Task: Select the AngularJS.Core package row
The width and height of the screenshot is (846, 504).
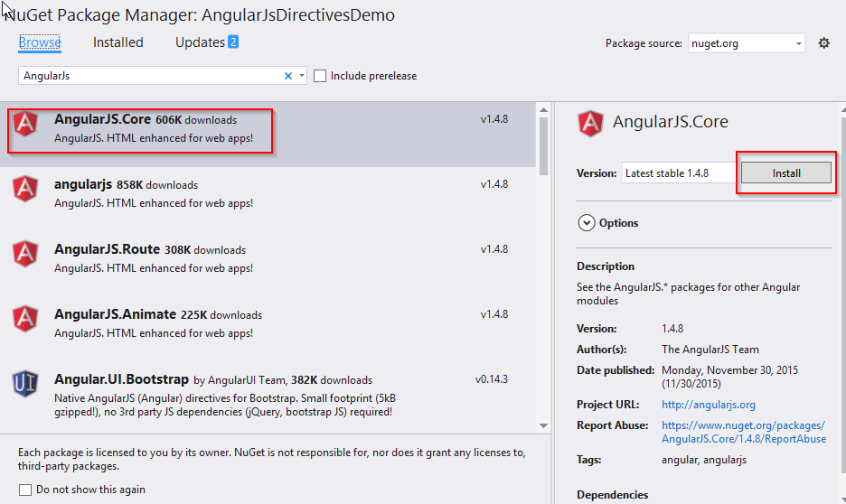Action: point(268,135)
